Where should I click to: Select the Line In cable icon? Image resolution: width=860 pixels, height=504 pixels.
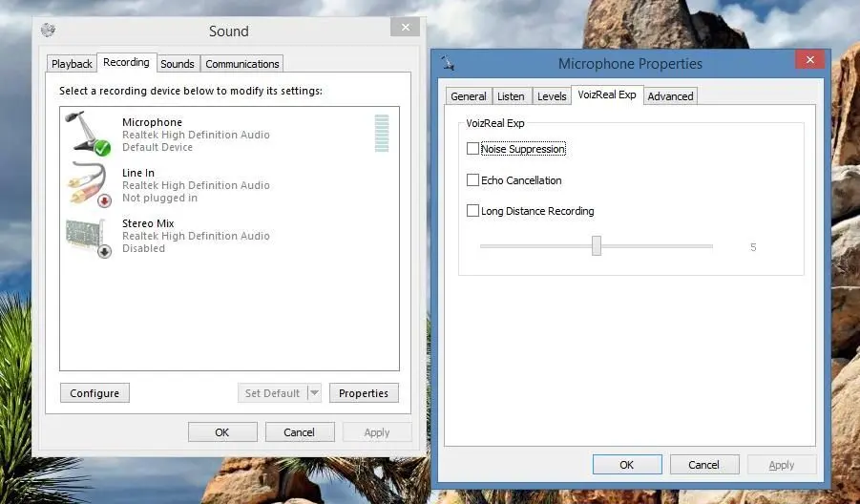pyautogui.click(x=89, y=184)
